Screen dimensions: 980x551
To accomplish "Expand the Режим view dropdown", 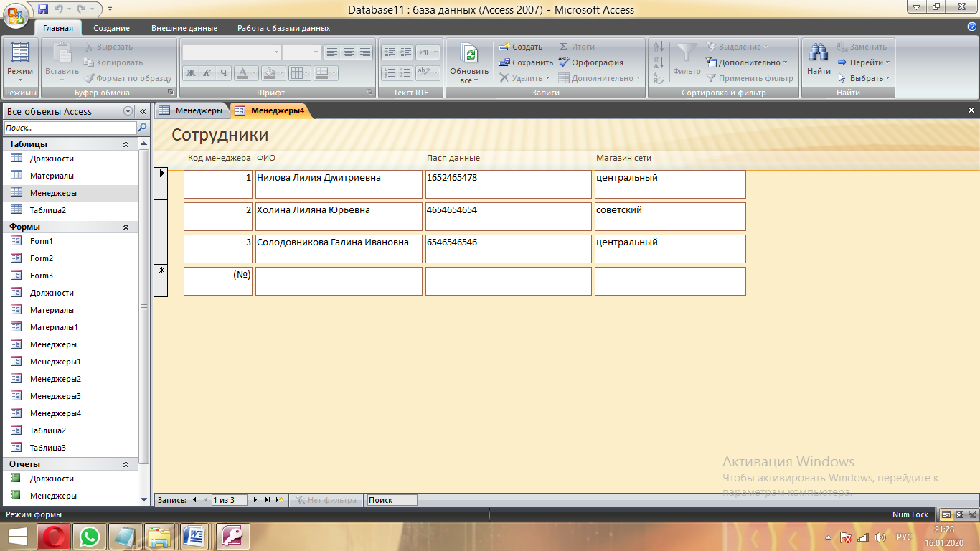I will point(19,80).
